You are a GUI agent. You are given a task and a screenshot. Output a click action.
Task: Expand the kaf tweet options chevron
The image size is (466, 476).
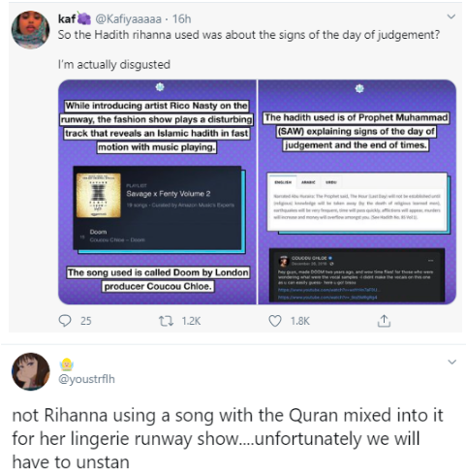click(451, 16)
